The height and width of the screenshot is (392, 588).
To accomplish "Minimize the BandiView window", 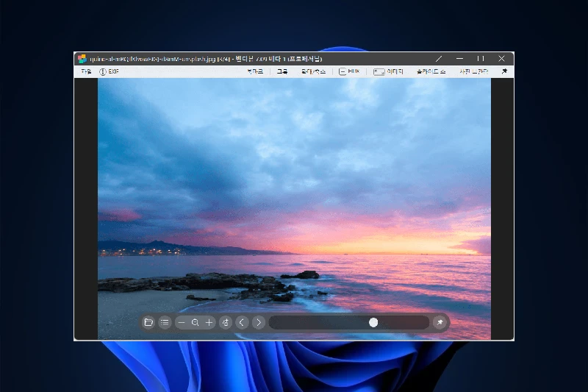I will pyautogui.click(x=460, y=59).
